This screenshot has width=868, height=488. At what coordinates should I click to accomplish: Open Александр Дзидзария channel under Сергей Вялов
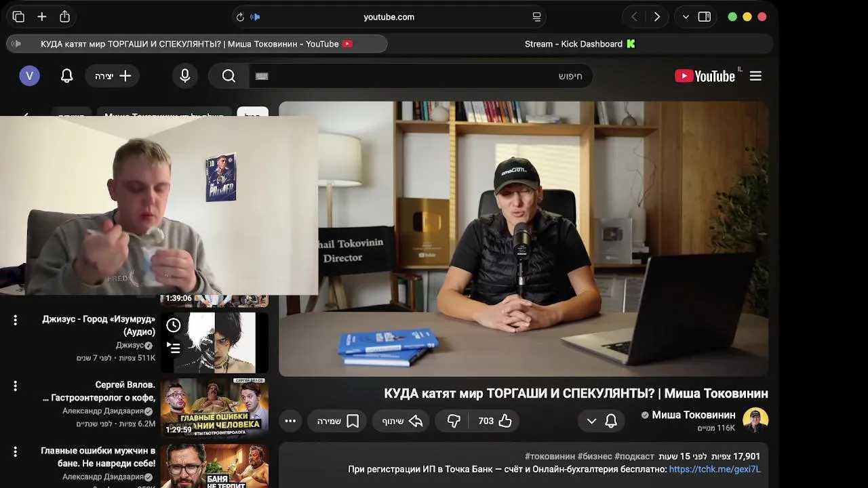103,411
